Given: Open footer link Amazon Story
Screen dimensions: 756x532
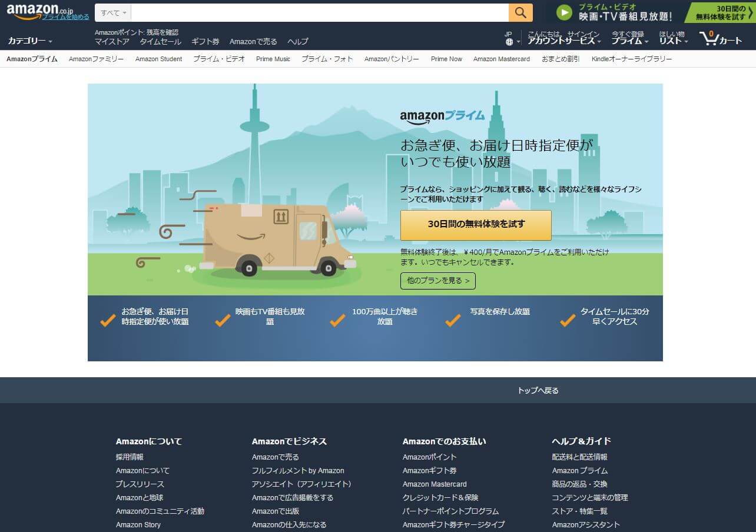Looking at the screenshot, I should click(x=138, y=524).
